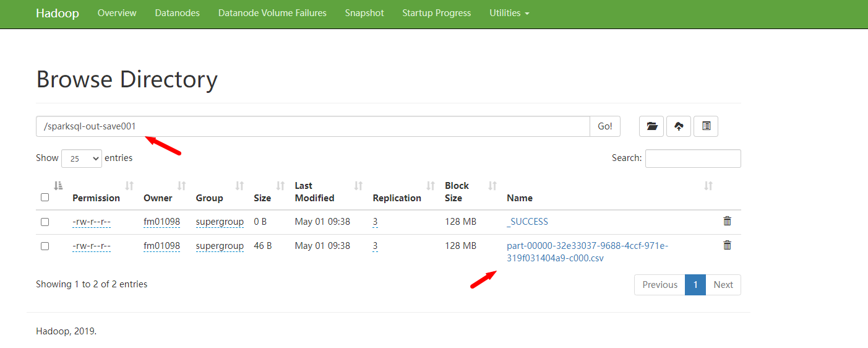
Task: Click owner fm01098 in part-00000 row
Action: tap(162, 246)
